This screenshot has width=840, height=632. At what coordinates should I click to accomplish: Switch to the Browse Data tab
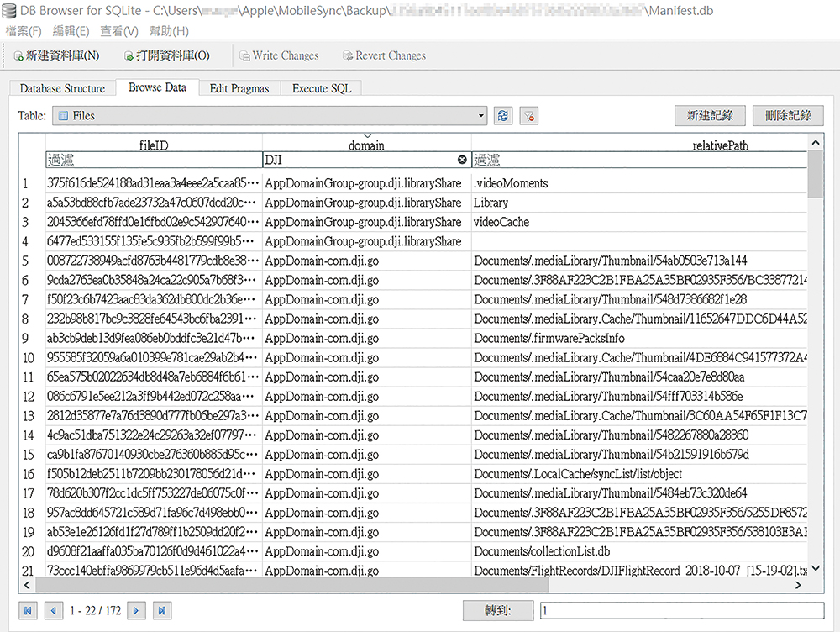click(158, 87)
